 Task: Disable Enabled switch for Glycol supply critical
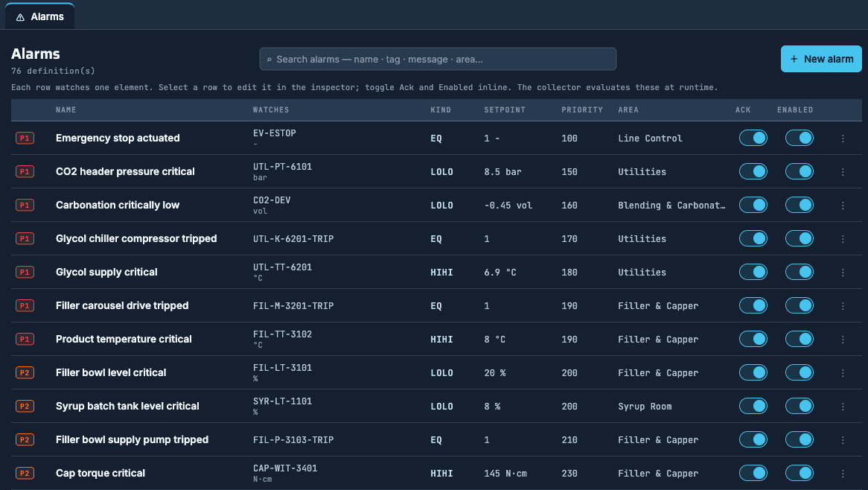(x=799, y=272)
